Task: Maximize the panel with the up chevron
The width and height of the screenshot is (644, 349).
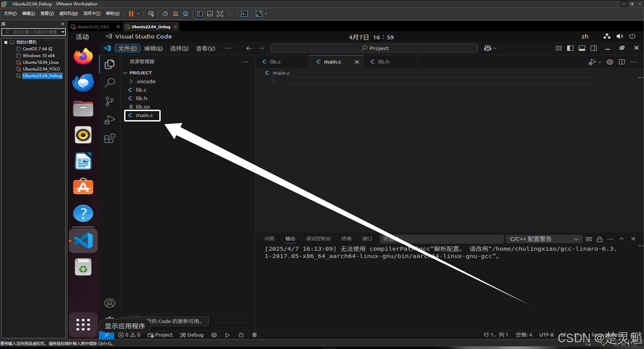Action: click(622, 239)
